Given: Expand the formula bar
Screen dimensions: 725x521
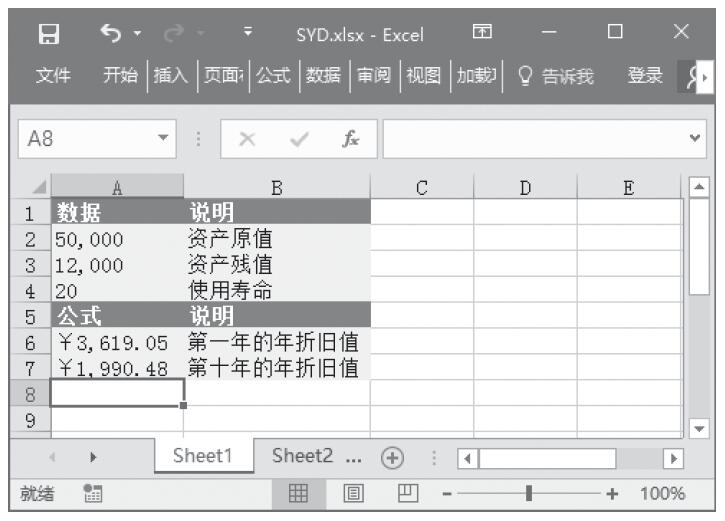Looking at the screenshot, I should (697, 140).
